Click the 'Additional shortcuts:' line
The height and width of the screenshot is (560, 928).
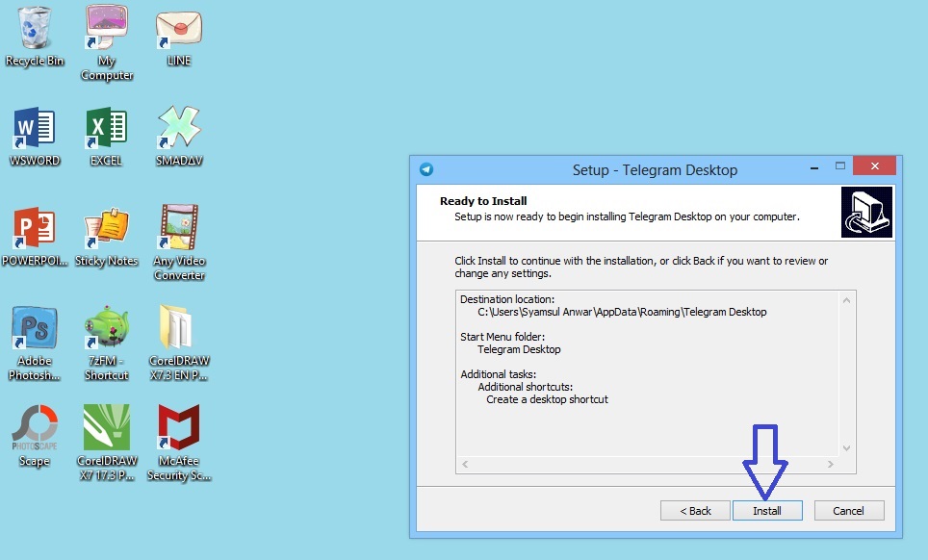coord(525,387)
